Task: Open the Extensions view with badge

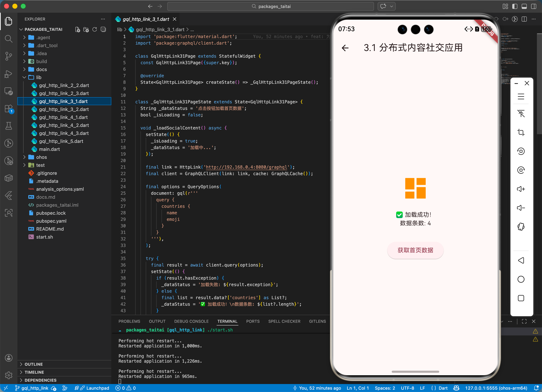Action: pyautogui.click(x=9, y=109)
